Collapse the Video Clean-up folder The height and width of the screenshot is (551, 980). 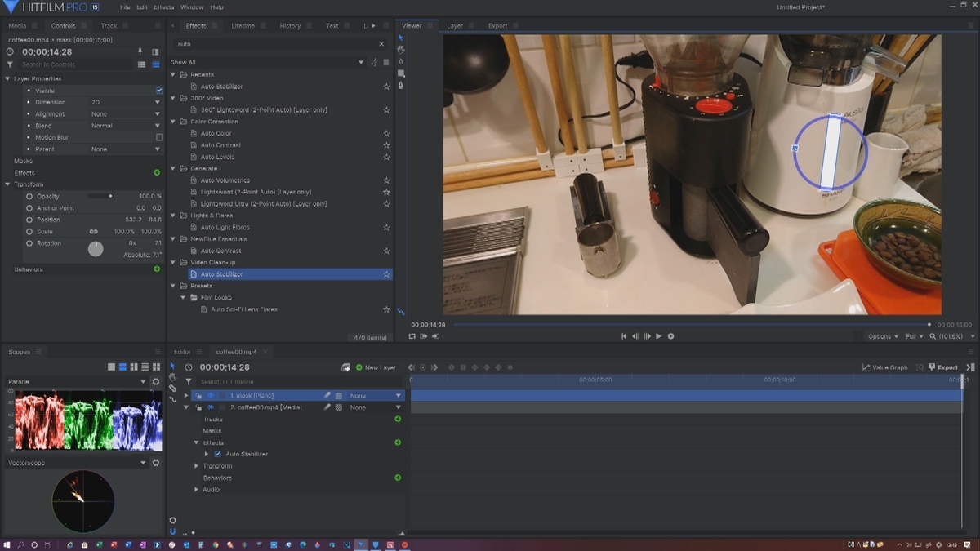click(x=173, y=263)
